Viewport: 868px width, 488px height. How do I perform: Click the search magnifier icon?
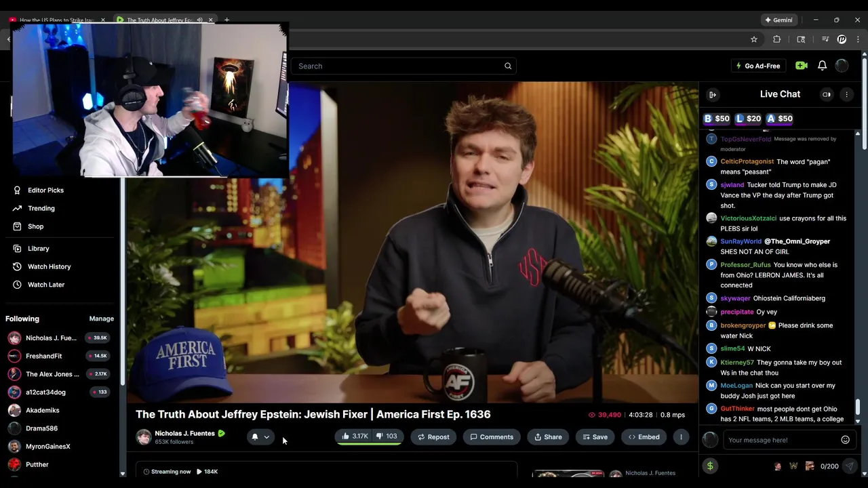508,66
